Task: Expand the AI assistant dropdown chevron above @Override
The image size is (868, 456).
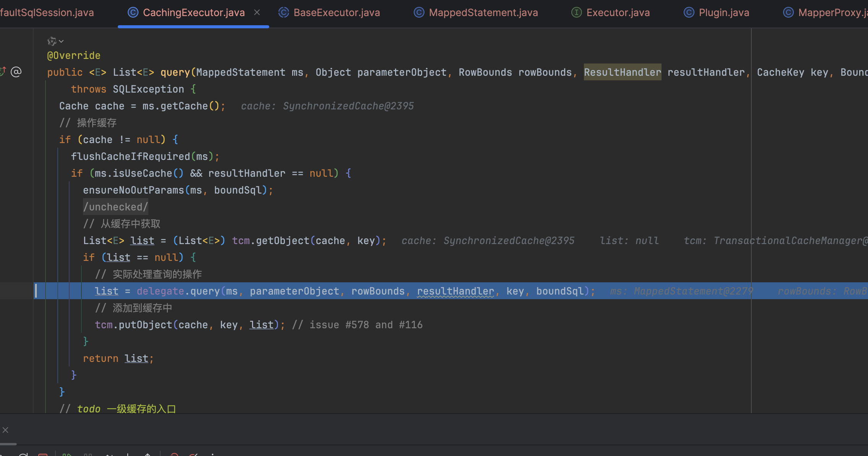Action: (x=61, y=41)
